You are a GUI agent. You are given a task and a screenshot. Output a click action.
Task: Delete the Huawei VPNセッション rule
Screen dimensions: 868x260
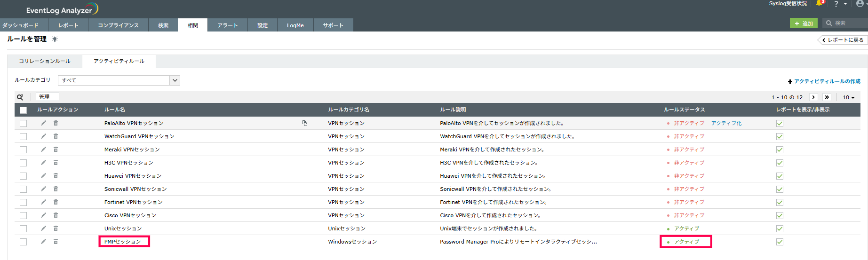(56, 175)
